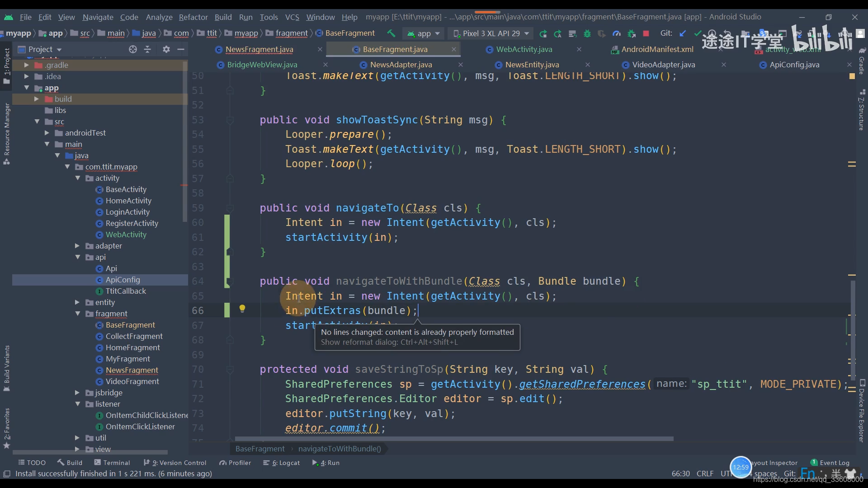Click Scroll from Source target icon
Viewport: 868px width, 488px height.
pyautogui.click(x=132, y=49)
